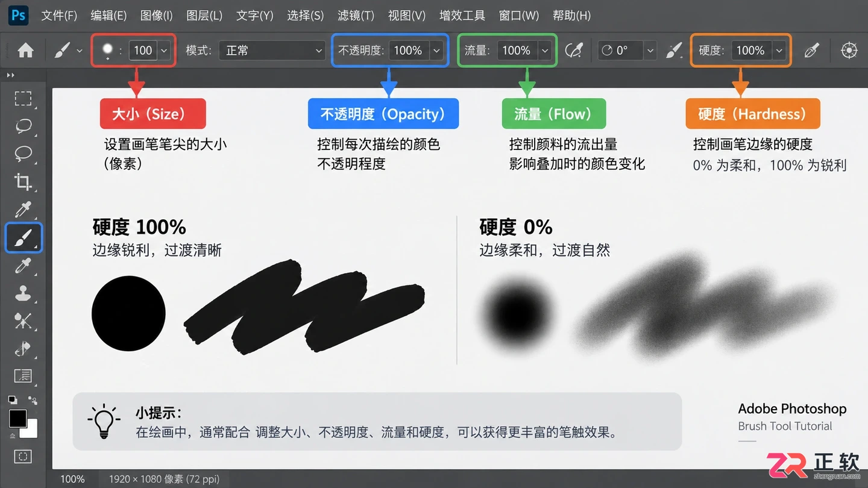Open the angle 0° dropdown arrow
Viewport: 868px width, 488px height.
point(650,51)
